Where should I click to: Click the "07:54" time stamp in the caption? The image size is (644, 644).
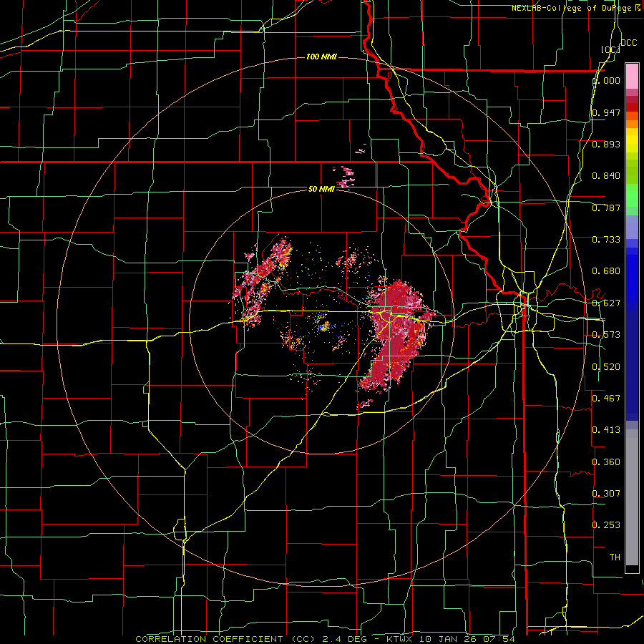point(499,639)
